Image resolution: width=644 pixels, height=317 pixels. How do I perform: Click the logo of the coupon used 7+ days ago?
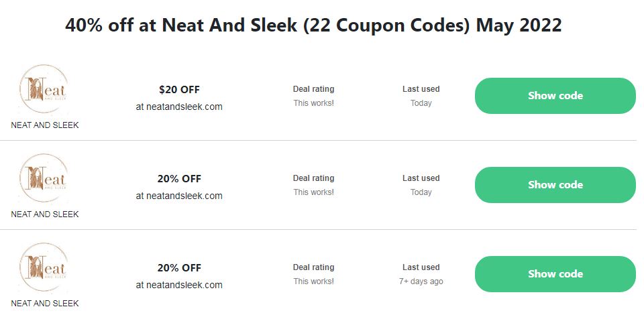coord(44,269)
